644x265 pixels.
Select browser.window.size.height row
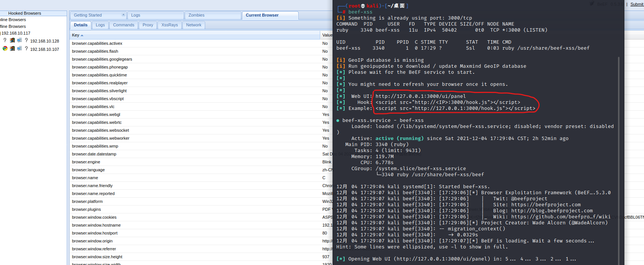201,257
